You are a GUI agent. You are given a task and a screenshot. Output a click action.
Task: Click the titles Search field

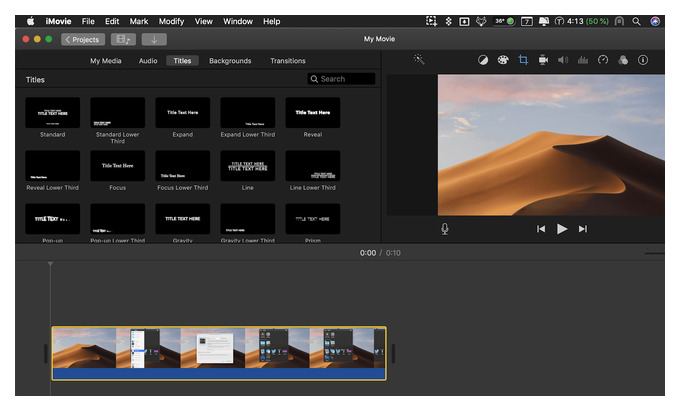341,79
